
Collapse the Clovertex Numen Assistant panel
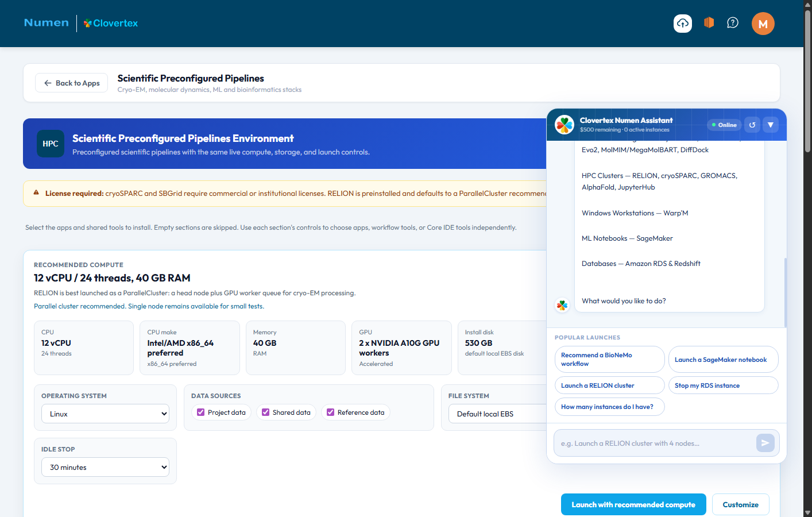771,125
